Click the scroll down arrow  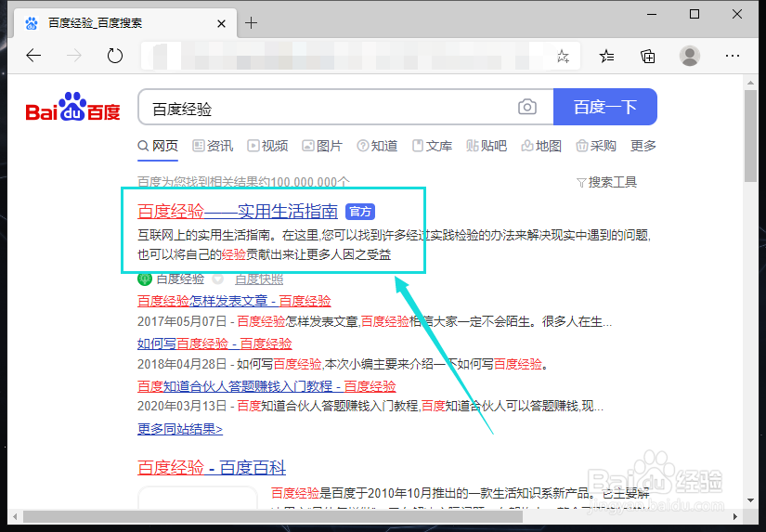751,500
